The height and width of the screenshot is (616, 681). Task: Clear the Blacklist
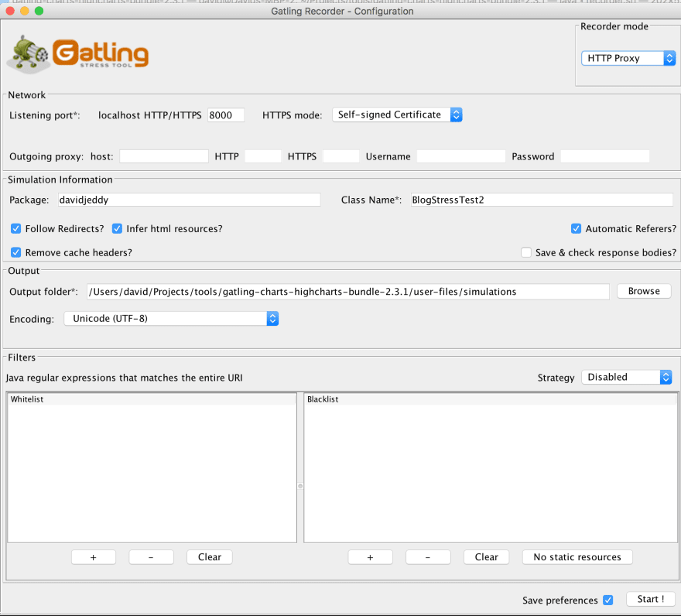tap(486, 557)
